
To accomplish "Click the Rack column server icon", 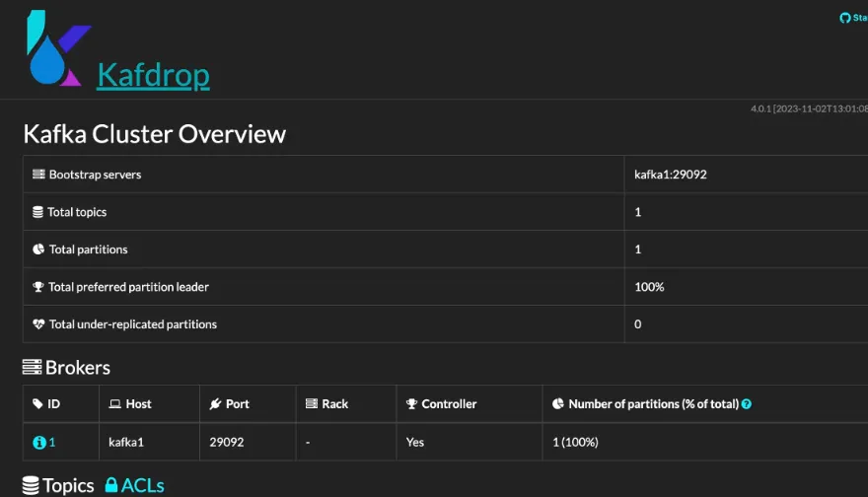I will 312,403.
